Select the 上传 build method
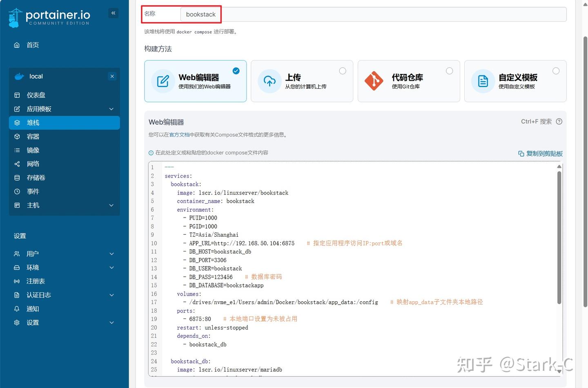The height and width of the screenshot is (388, 588). [302, 81]
